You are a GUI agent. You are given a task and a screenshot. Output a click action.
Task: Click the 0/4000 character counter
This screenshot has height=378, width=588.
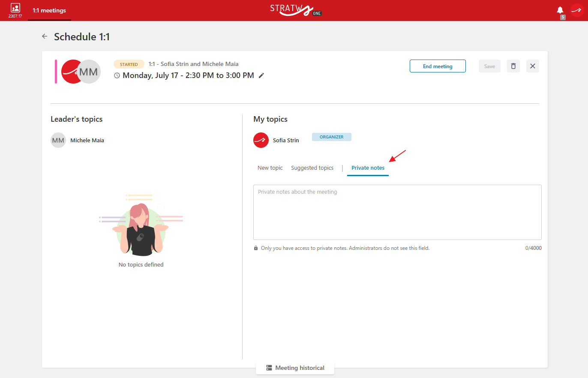pos(534,248)
